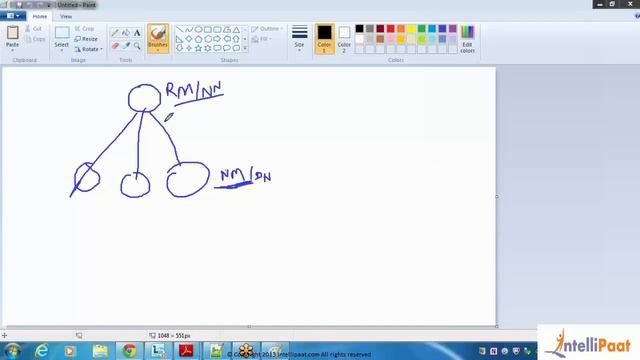This screenshot has width=640, height=360.
Task: Open the Windows Start menu
Action: point(12,351)
